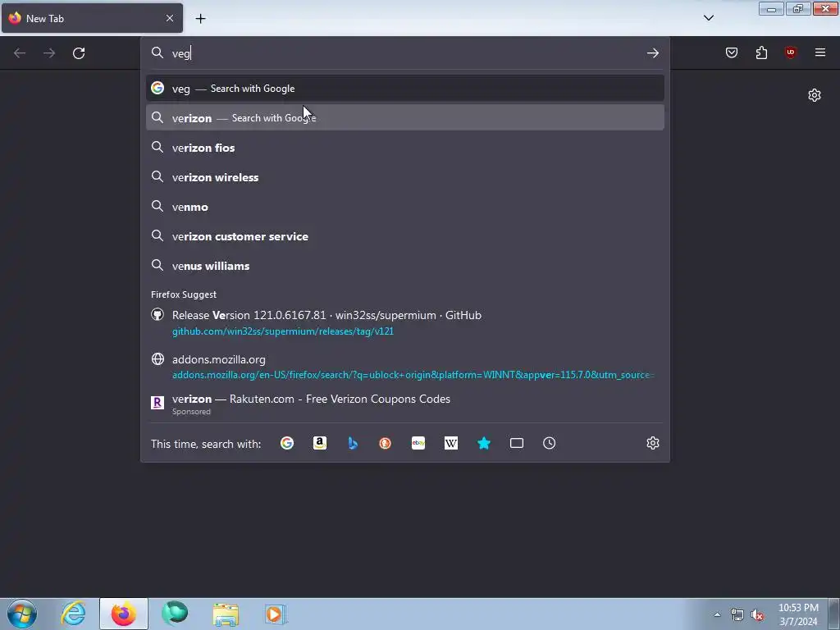
Task: Reload the current page
Action: (x=79, y=53)
